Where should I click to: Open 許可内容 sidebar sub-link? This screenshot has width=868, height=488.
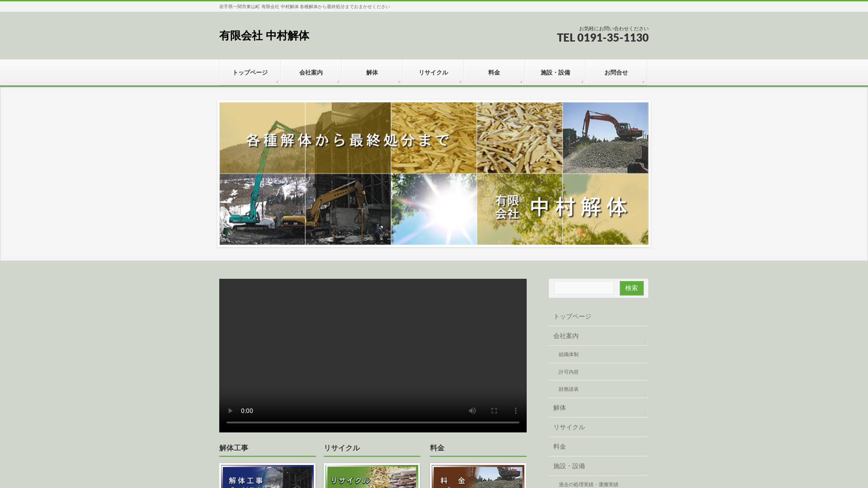[x=568, y=372]
